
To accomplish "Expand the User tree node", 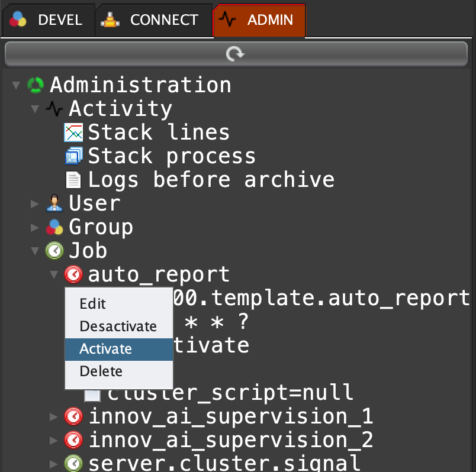I will pos(35,204).
